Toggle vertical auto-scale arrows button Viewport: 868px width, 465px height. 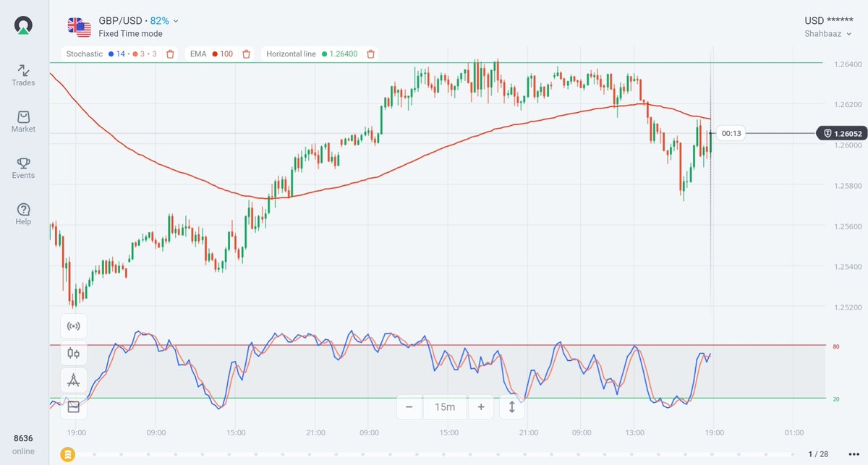tap(512, 407)
